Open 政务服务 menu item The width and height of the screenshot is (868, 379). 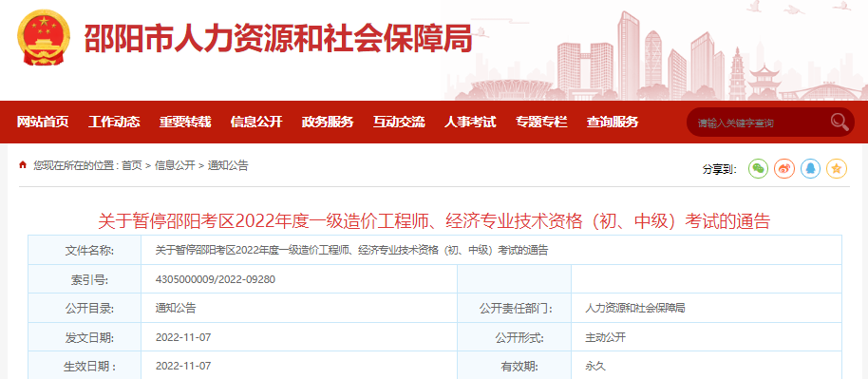pyautogui.click(x=327, y=122)
